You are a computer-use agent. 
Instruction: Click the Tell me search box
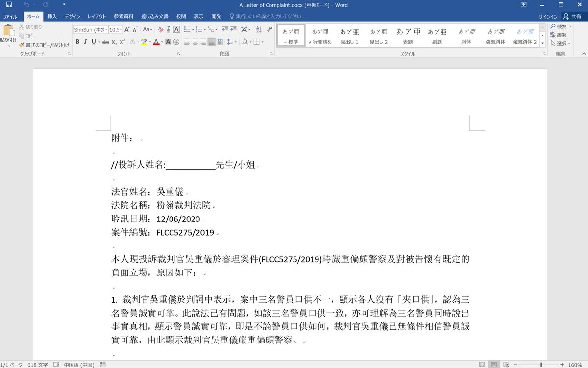point(267,16)
